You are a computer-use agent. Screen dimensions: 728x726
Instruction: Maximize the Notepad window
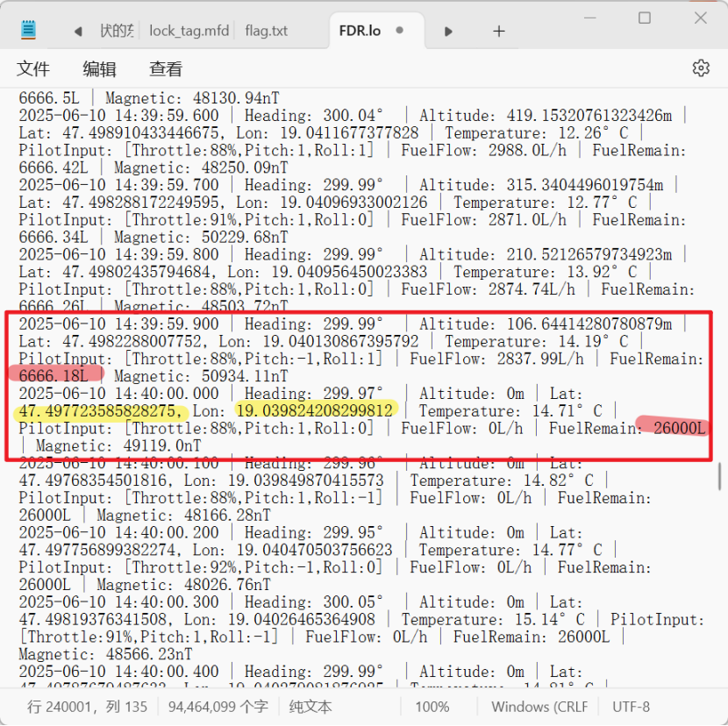[x=645, y=18]
